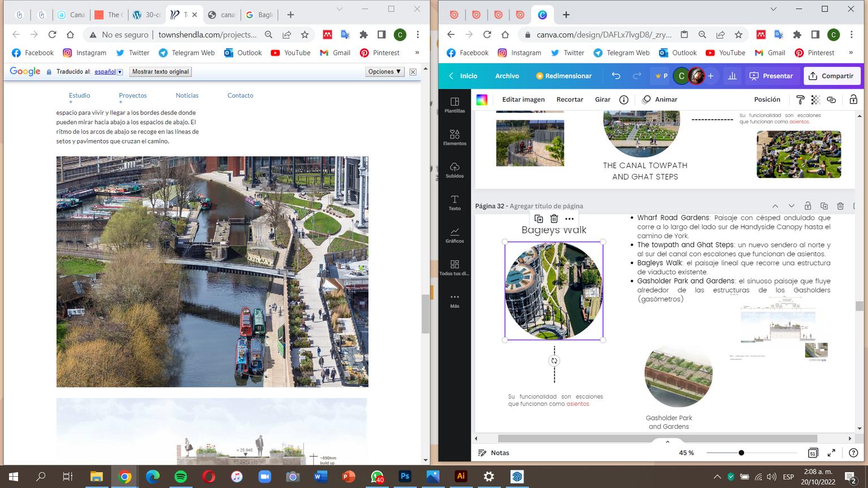Screen dimensions: 868x488
Task: Go to Contacto page on Townshend site
Action: 240,95
